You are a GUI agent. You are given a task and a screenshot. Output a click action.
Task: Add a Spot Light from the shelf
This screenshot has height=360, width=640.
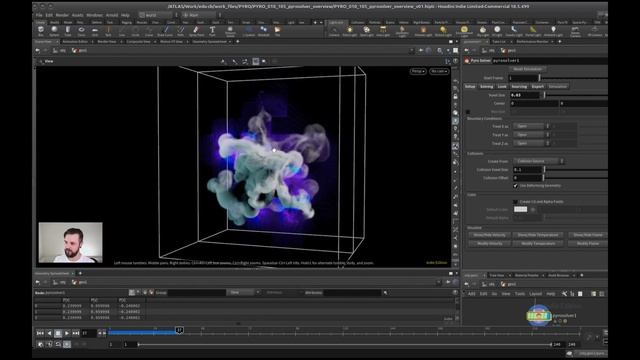(x=367, y=31)
